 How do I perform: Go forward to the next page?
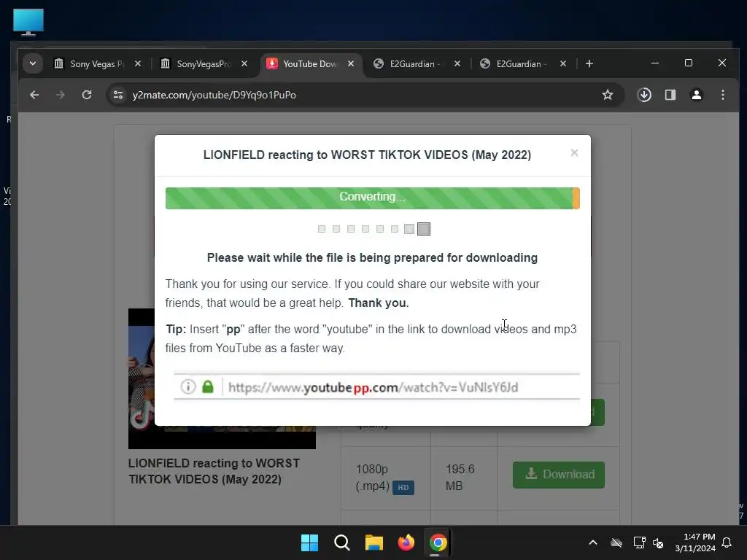[60, 95]
